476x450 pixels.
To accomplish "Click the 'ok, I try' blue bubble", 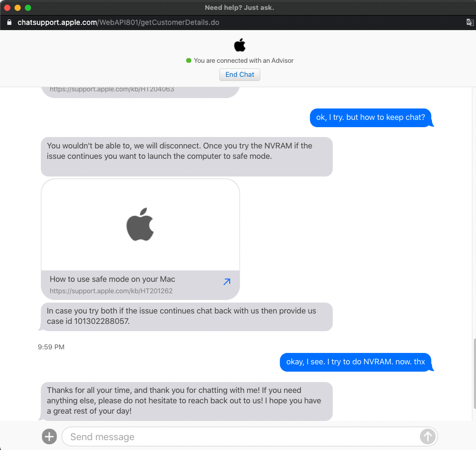I will (370, 118).
